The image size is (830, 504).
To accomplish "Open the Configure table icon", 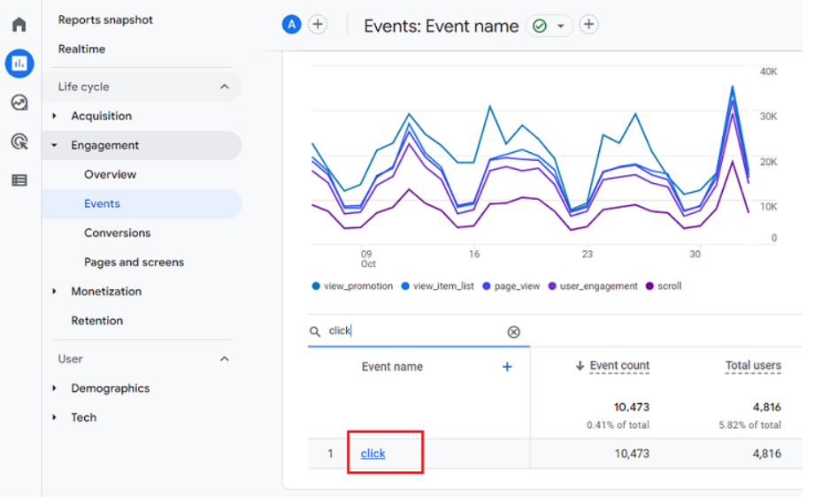I will pos(19,180).
